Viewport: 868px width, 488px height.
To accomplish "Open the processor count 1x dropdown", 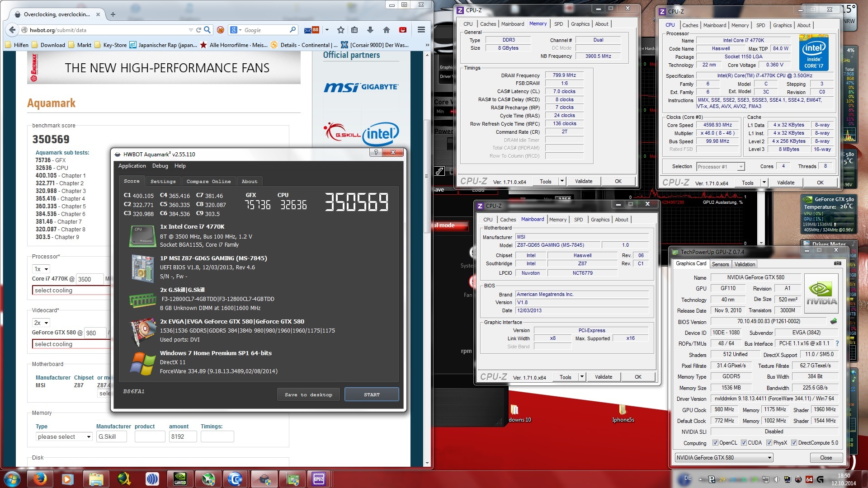I will pyautogui.click(x=41, y=269).
